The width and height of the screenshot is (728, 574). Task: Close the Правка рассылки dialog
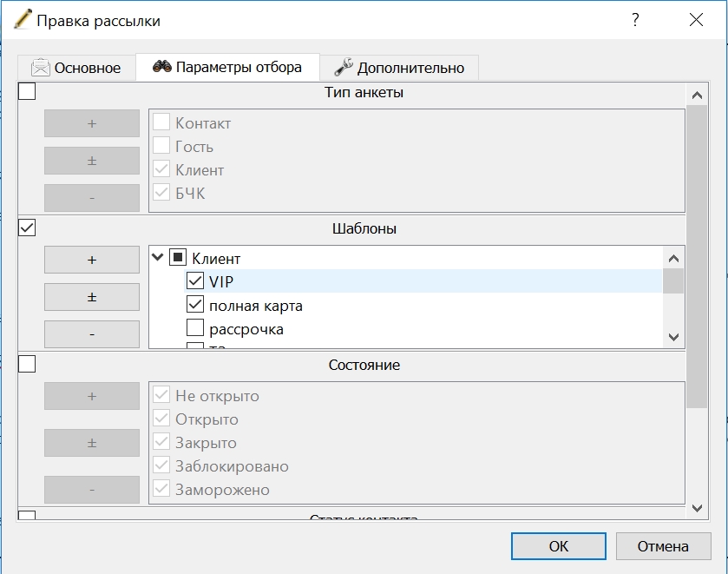pos(696,19)
